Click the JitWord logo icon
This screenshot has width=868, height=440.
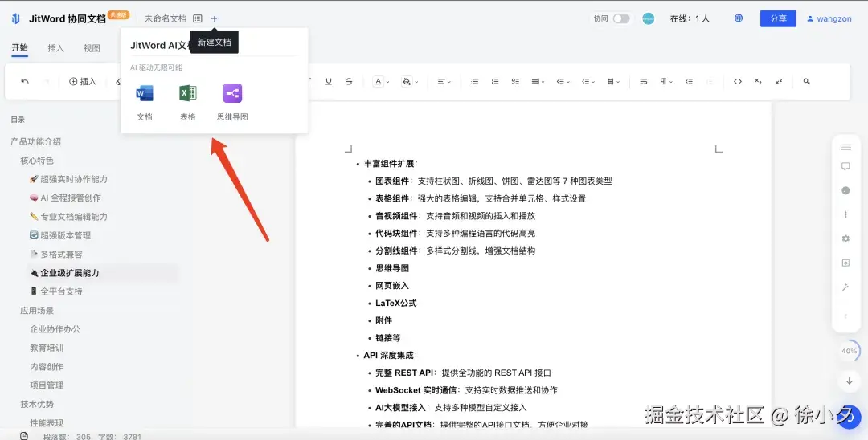point(15,18)
